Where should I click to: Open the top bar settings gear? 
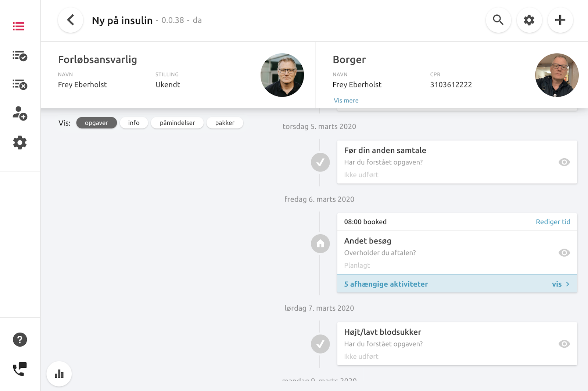(x=529, y=20)
